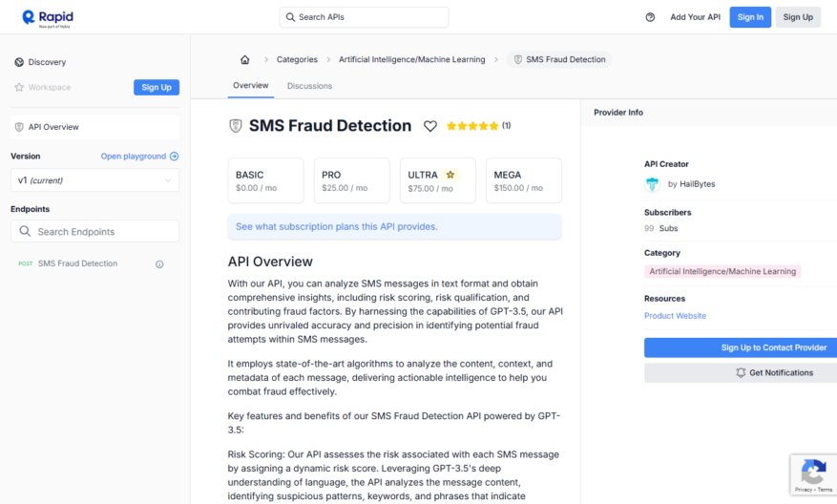Click Sign Up to Contact Provider
The width and height of the screenshot is (837, 504).
point(741,347)
